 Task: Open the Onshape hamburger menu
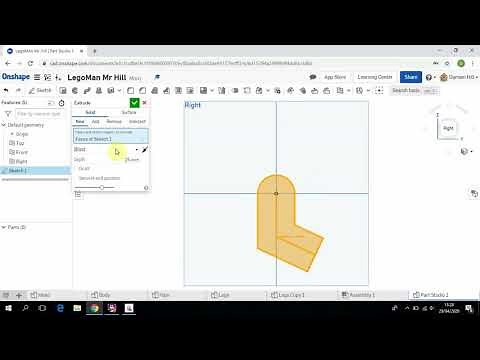click(x=37, y=77)
